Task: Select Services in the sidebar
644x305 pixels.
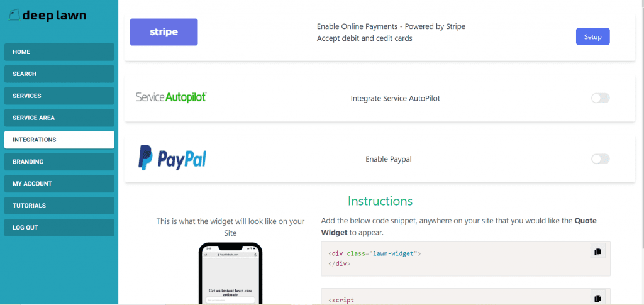Action: pos(59,96)
